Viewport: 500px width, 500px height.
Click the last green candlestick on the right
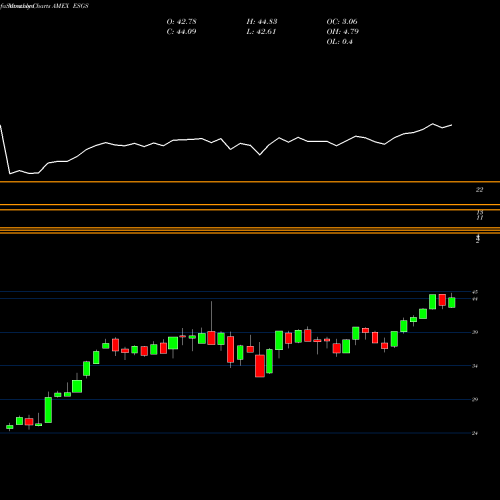coord(452,302)
